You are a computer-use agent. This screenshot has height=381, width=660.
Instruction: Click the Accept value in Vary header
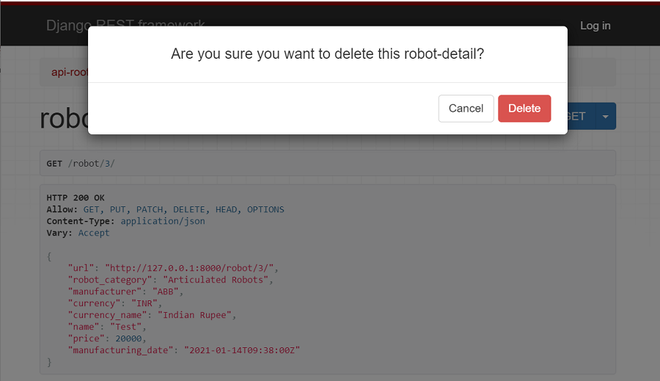click(93, 233)
